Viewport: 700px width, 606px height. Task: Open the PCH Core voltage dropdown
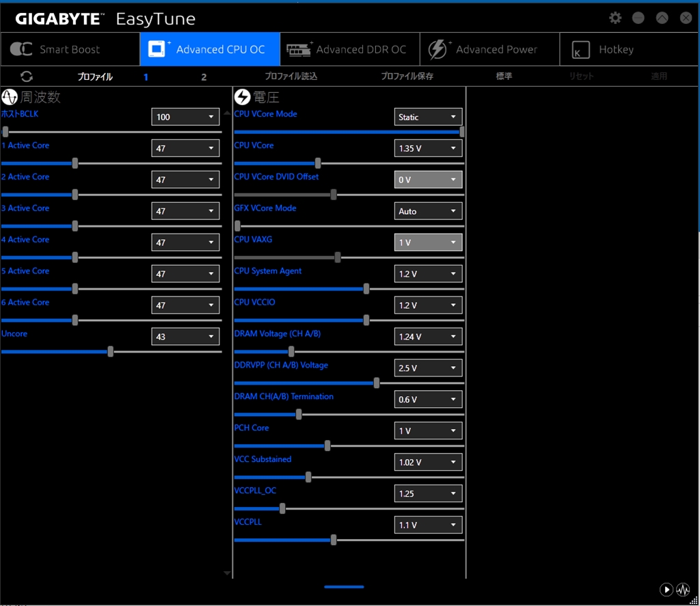(x=428, y=430)
